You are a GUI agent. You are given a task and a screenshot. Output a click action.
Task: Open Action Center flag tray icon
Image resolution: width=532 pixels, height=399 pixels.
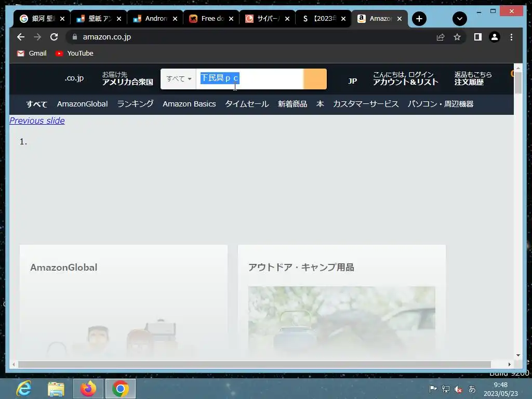pyautogui.click(x=433, y=389)
